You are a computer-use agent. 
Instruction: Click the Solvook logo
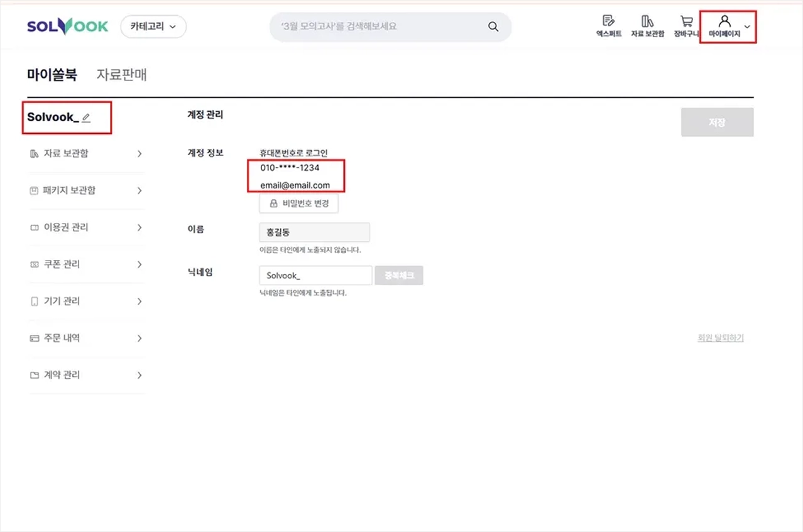point(67,26)
